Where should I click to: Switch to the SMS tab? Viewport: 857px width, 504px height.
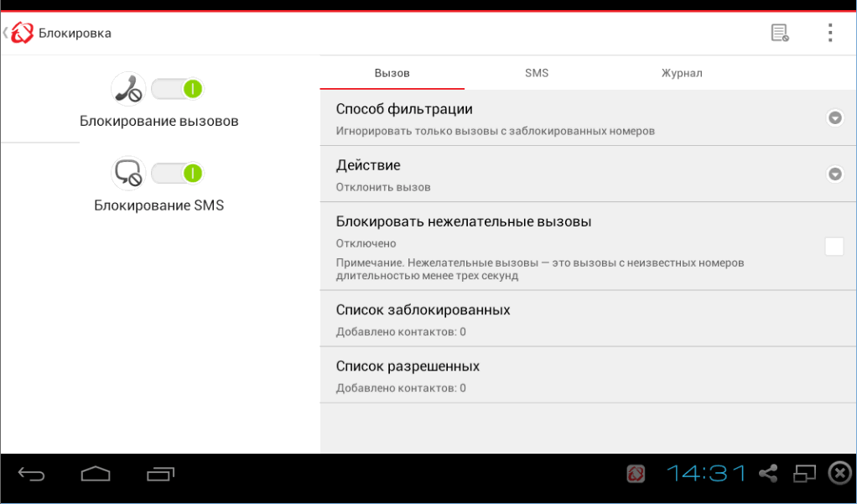537,73
